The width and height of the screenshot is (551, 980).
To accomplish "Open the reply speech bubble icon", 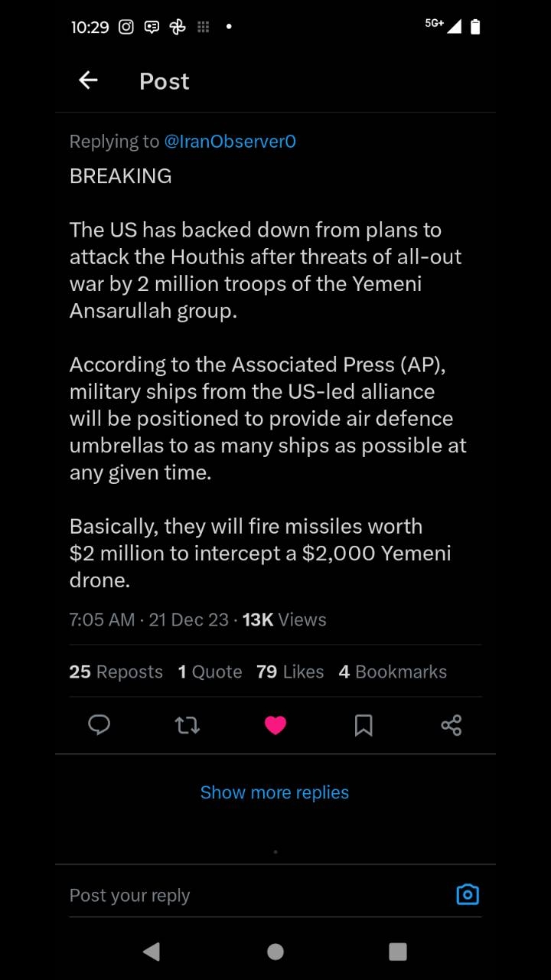I will 99,725.
